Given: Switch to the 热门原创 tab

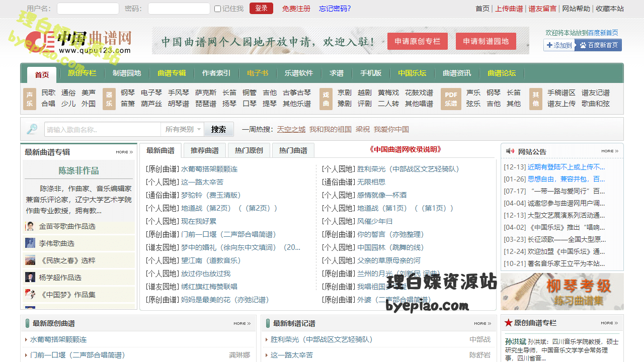Looking at the screenshot, I should point(249,150).
